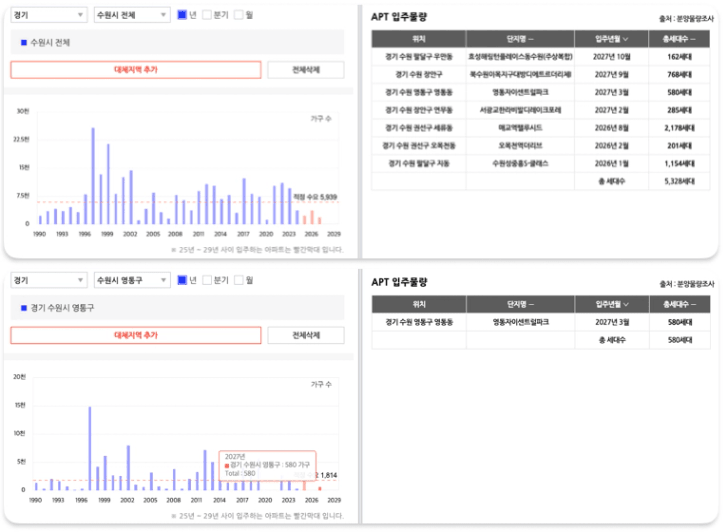Screen dimensions: 728x532
Task: Enable the 분기 checkbox in the 수원시 전체 panel
Action: (x=207, y=15)
